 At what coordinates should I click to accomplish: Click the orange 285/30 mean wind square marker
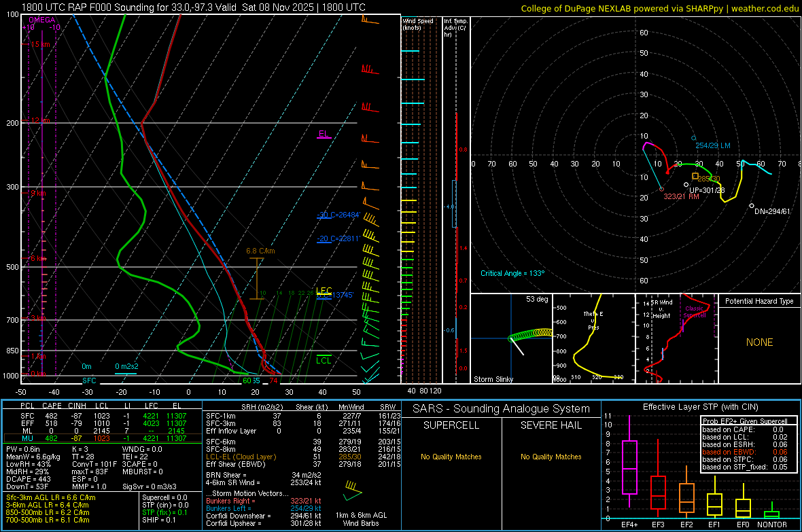pos(695,176)
